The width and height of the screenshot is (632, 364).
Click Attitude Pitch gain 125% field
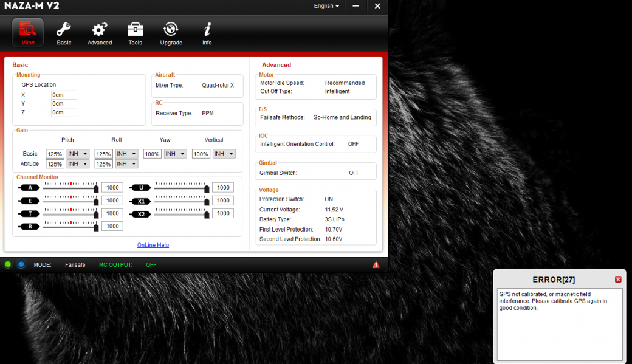click(55, 164)
